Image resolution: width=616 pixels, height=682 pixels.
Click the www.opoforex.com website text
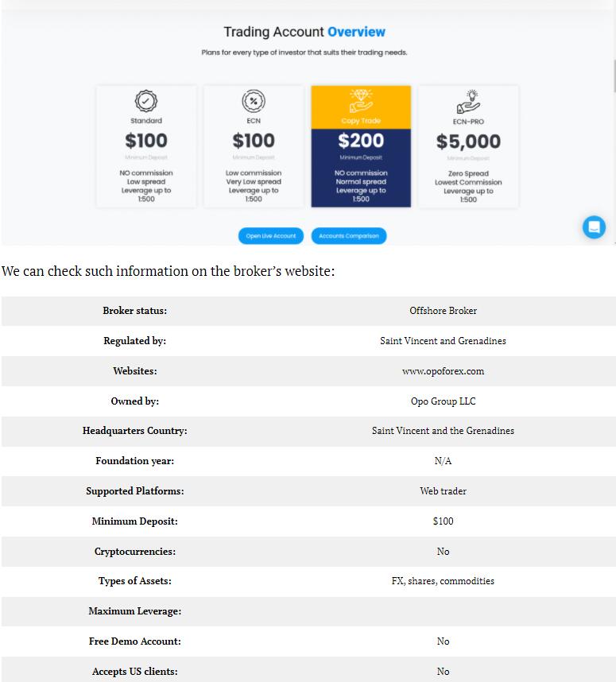(443, 371)
